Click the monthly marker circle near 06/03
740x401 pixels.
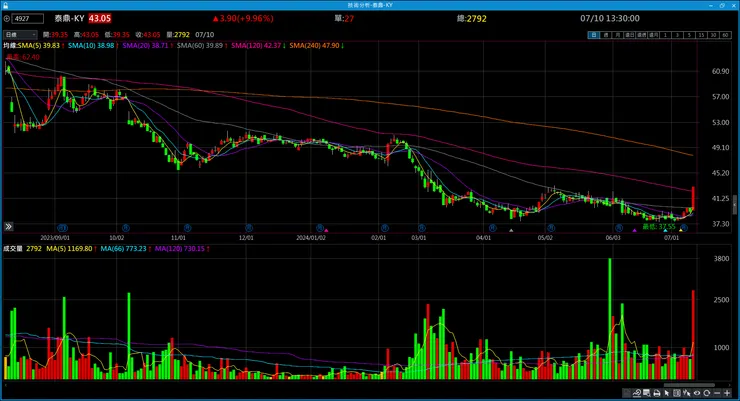(x=619, y=228)
